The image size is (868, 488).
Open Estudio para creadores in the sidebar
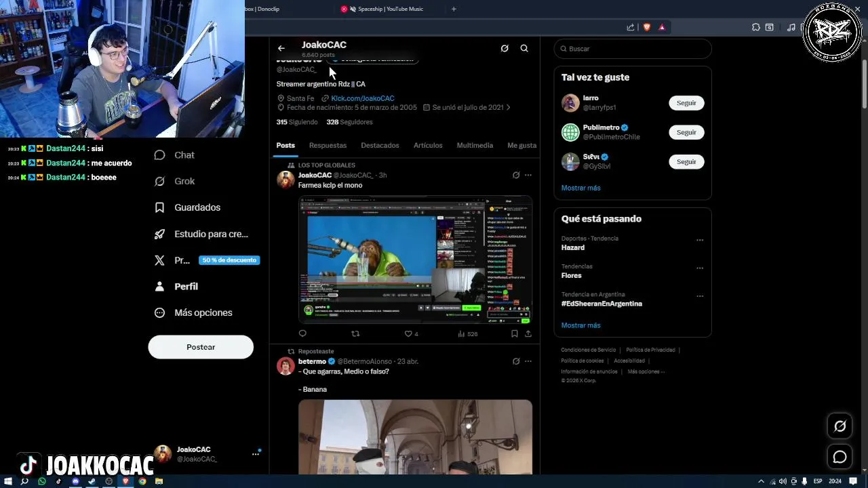201,234
